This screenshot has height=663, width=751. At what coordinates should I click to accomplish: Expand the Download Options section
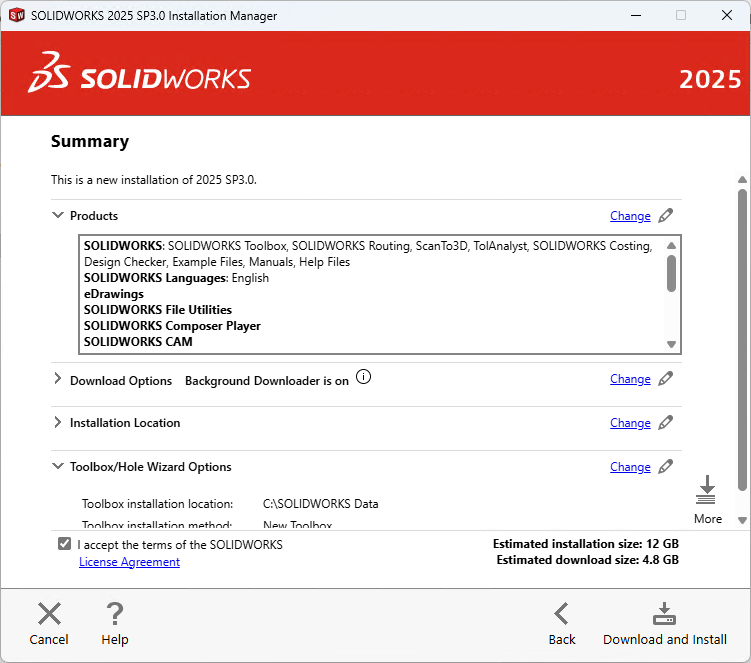tap(57, 380)
